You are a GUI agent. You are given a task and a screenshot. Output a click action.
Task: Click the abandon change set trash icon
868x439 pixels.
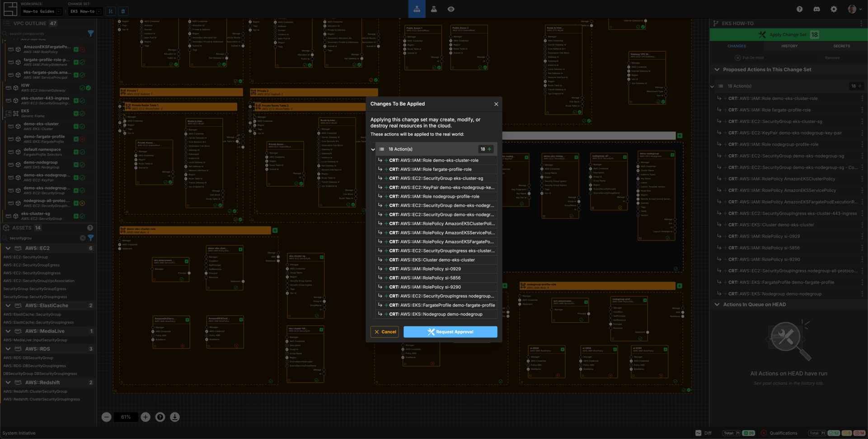pos(123,11)
